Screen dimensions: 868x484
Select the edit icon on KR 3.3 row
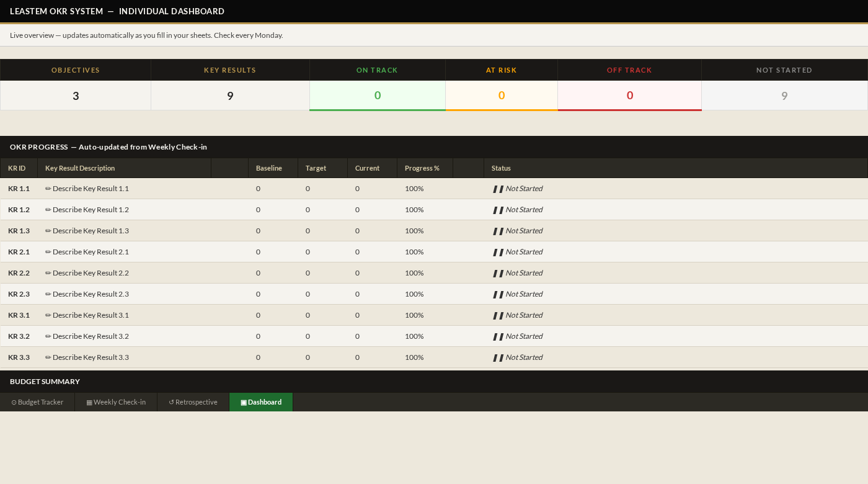[x=48, y=357]
